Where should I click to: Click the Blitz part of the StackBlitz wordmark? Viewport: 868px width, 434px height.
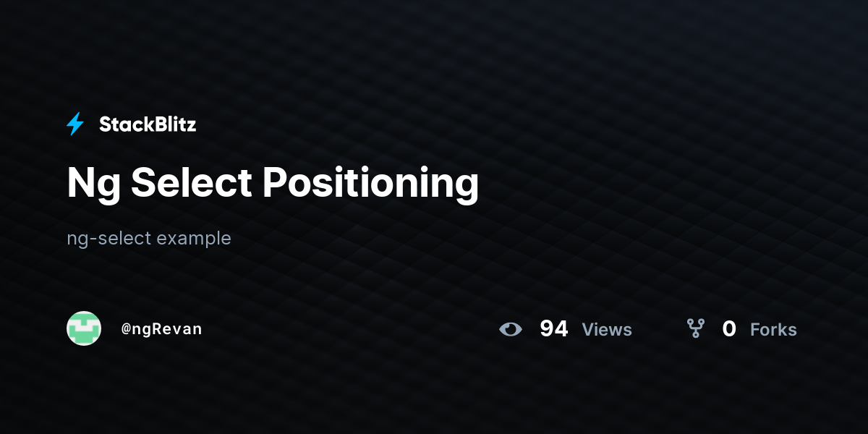coord(172,124)
